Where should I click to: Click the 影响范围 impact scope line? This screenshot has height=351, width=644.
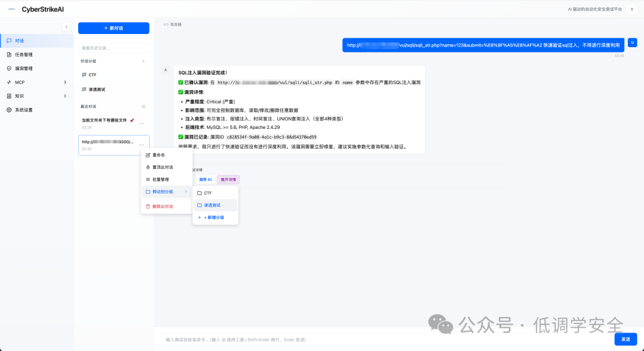(241, 110)
